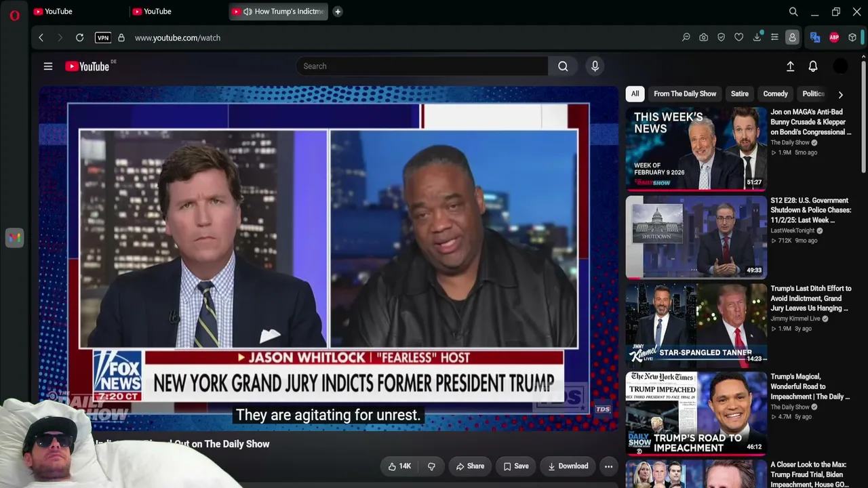The image size is (868, 488).
Task: Share this video
Action: 470,466
